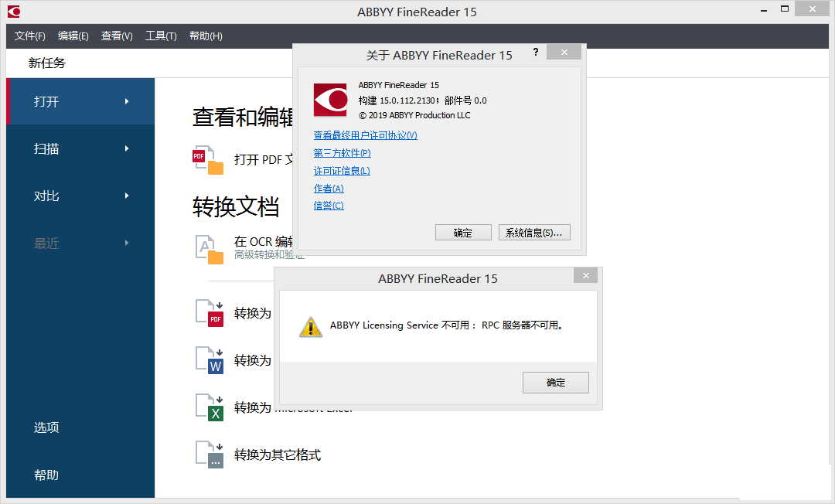Open 选项 in the sidebar
Image resolution: width=835 pixels, height=504 pixels.
point(46,427)
